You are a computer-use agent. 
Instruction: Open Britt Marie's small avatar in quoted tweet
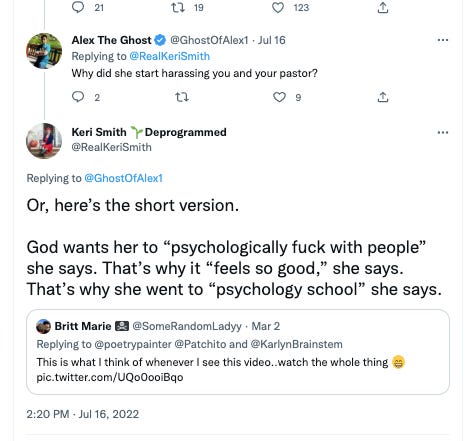coord(43,326)
